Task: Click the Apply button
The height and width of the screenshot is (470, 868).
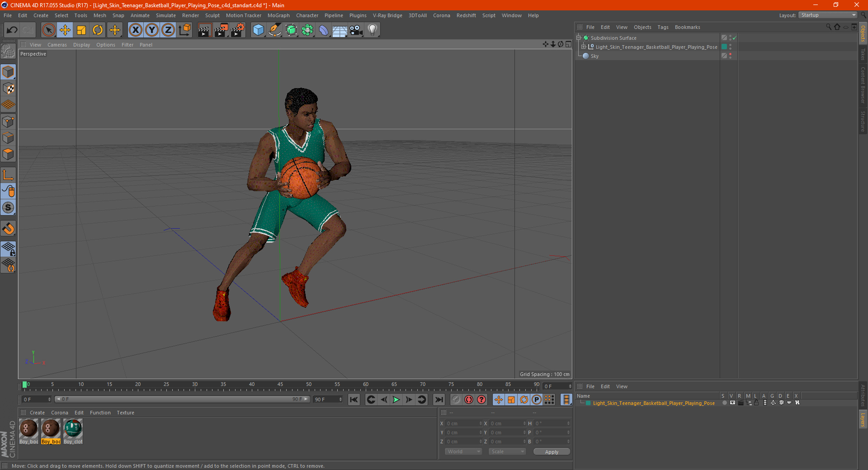Action: click(551, 451)
